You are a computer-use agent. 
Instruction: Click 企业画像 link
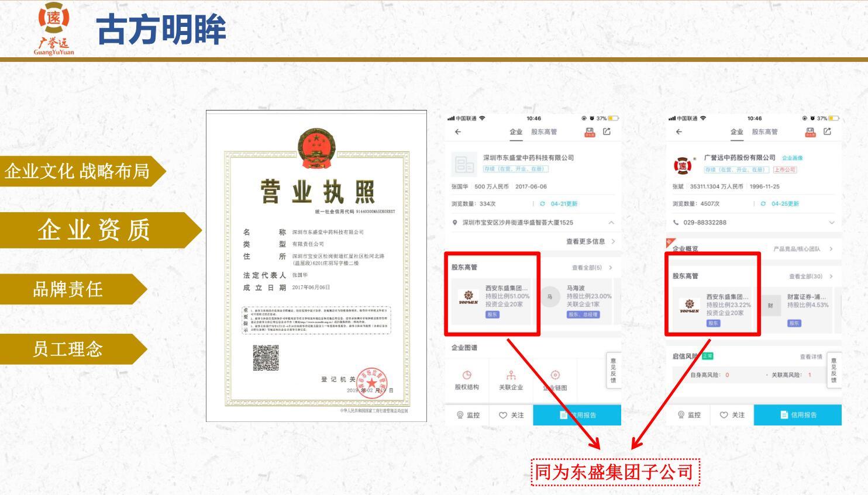793,158
